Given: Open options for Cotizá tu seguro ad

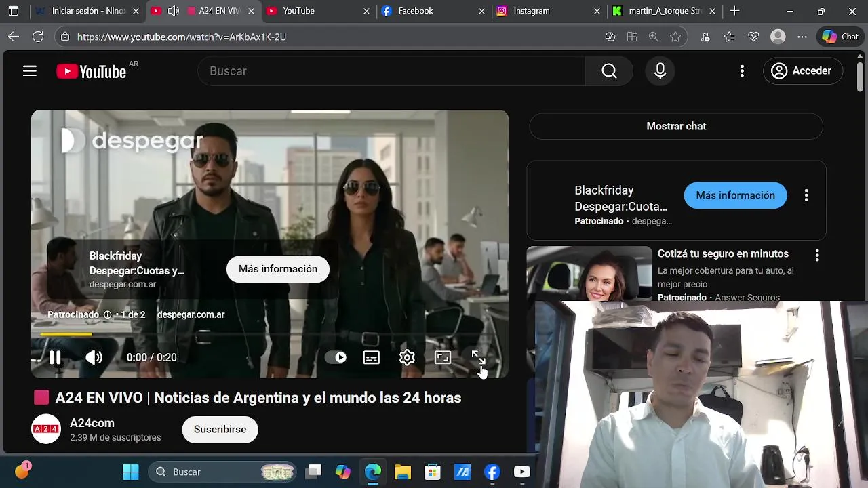Looking at the screenshot, I should tap(817, 255).
